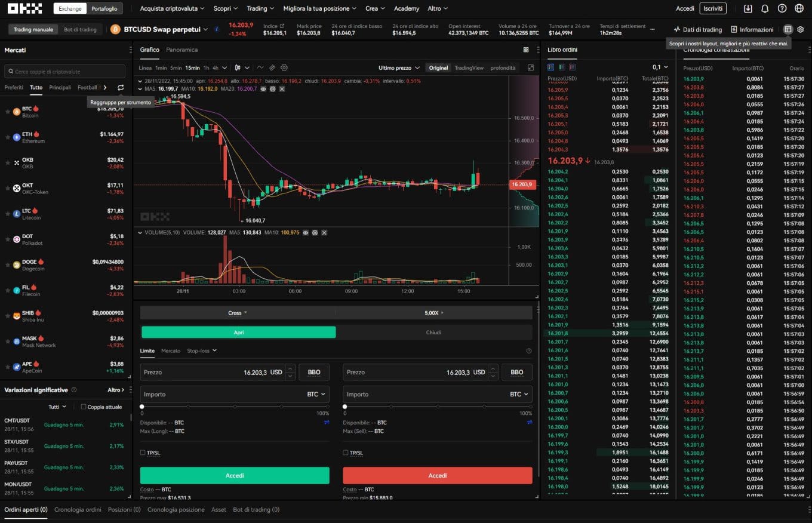Select the chart drawing ruler tool
Image resolution: width=812 pixels, height=523 pixels.
[x=272, y=67]
